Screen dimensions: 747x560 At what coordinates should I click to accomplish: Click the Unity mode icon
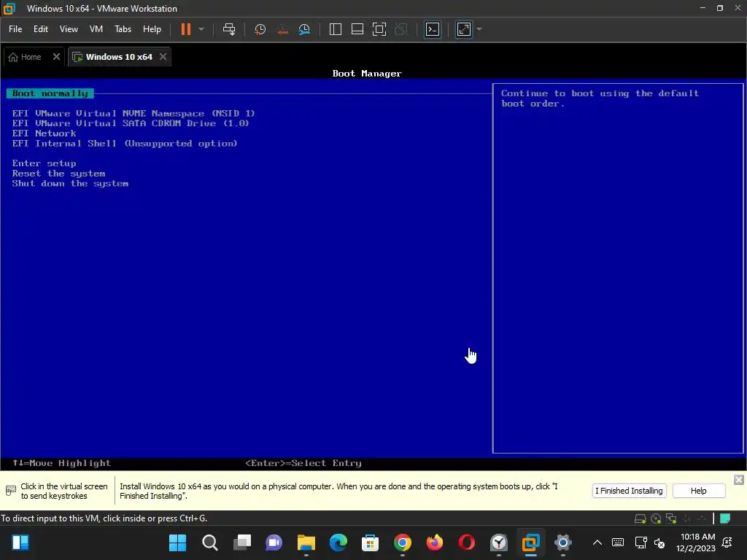tap(402, 29)
